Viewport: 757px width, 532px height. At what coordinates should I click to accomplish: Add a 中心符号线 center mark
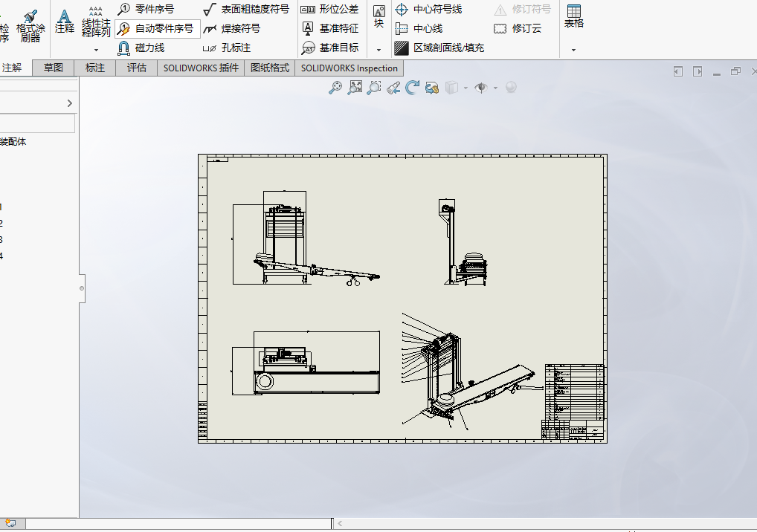tap(428, 9)
